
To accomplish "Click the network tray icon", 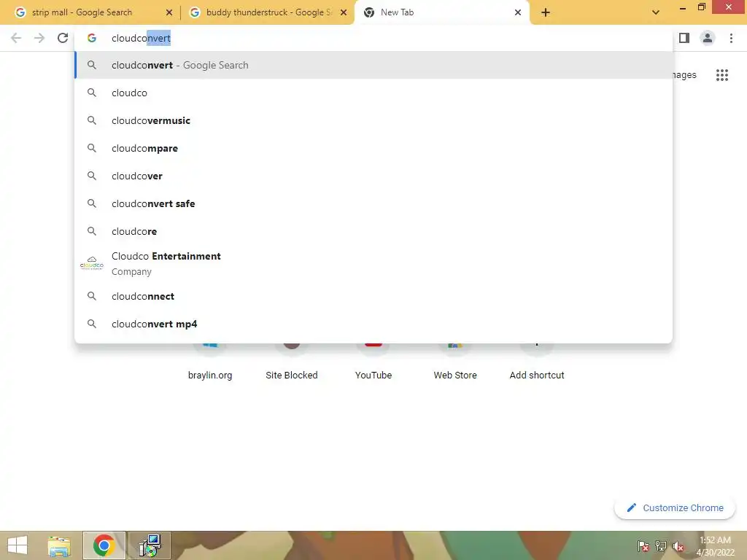I will 661,545.
